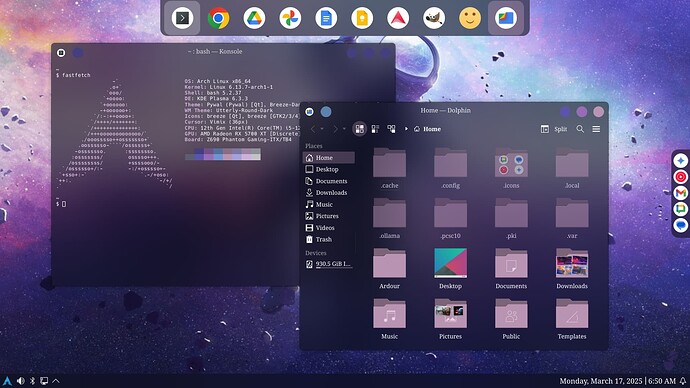The height and width of the screenshot is (388, 690).
Task: Select Downloads in the Places panel
Action: pos(329,193)
